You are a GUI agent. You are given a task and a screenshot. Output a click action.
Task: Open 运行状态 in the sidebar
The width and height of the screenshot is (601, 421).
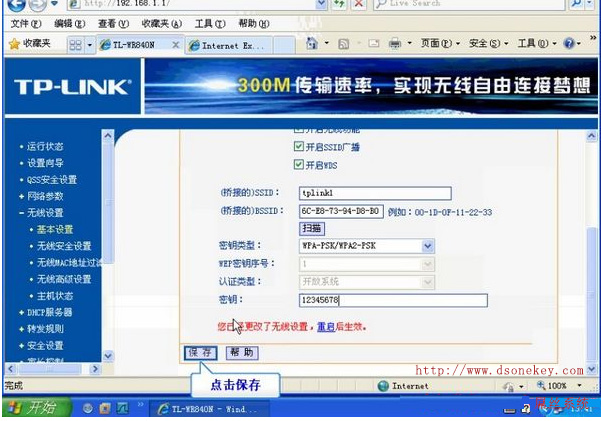[45, 146]
